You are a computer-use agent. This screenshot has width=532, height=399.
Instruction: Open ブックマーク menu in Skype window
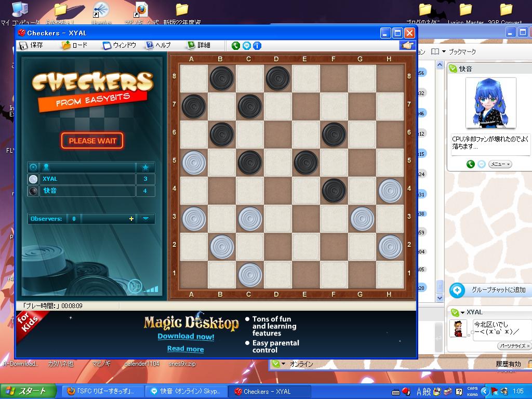462,52
